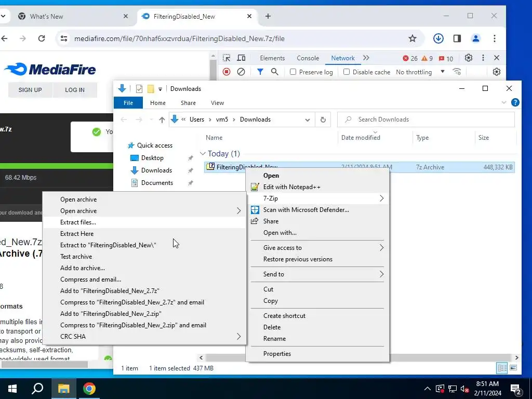Click MediaFire LOG IN button
The width and height of the screenshot is (532, 399).
[75, 90]
